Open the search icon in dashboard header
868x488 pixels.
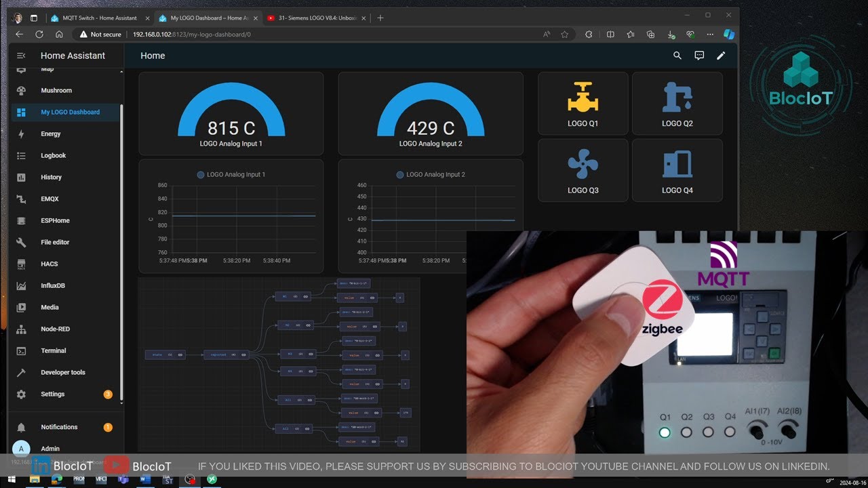[677, 56]
